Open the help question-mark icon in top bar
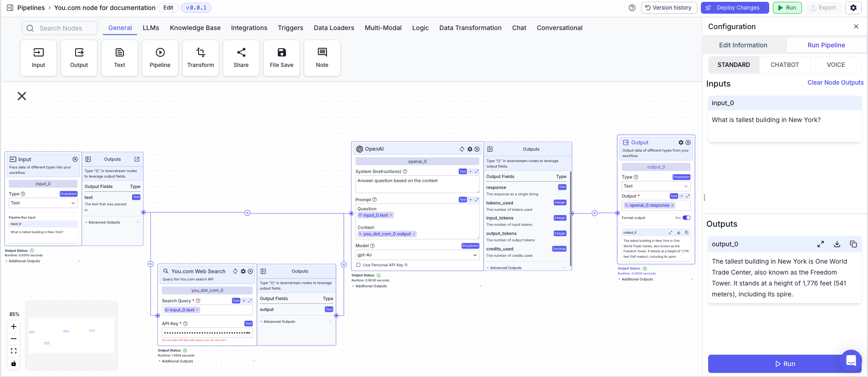Viewport: 868px width, 377px height. tap(632, 8)
